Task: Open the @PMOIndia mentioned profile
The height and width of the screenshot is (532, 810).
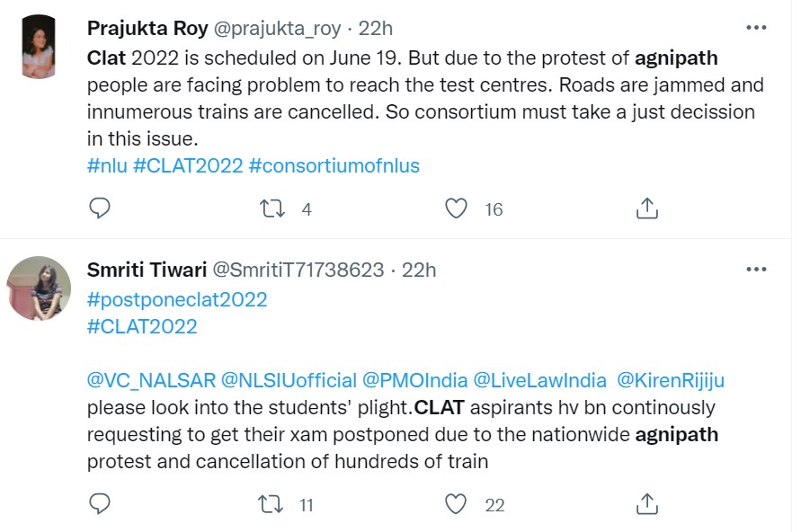Action: (x=413, y=380)
